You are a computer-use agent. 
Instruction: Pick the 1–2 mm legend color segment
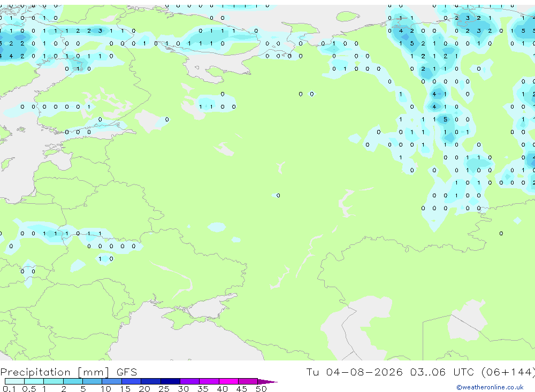point(53,381)
